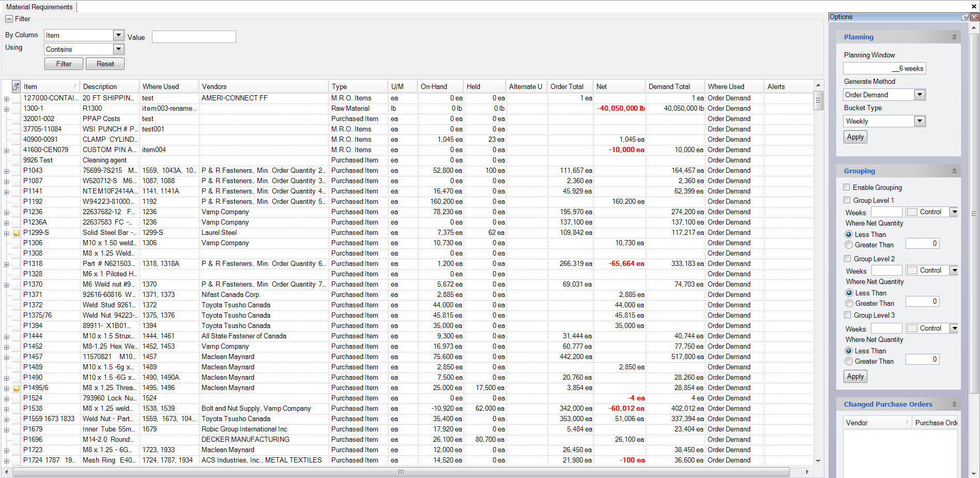
Task: Check Group Level 2
Action: (847, 259)
